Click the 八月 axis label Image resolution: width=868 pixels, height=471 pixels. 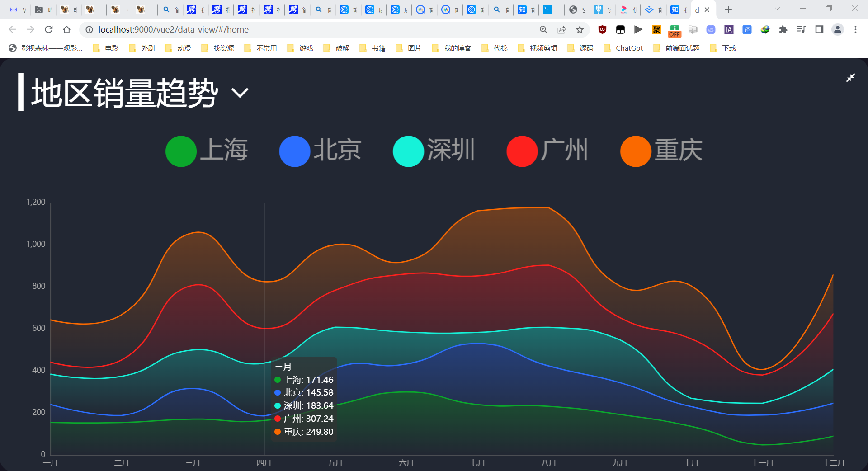pos(548,463)
